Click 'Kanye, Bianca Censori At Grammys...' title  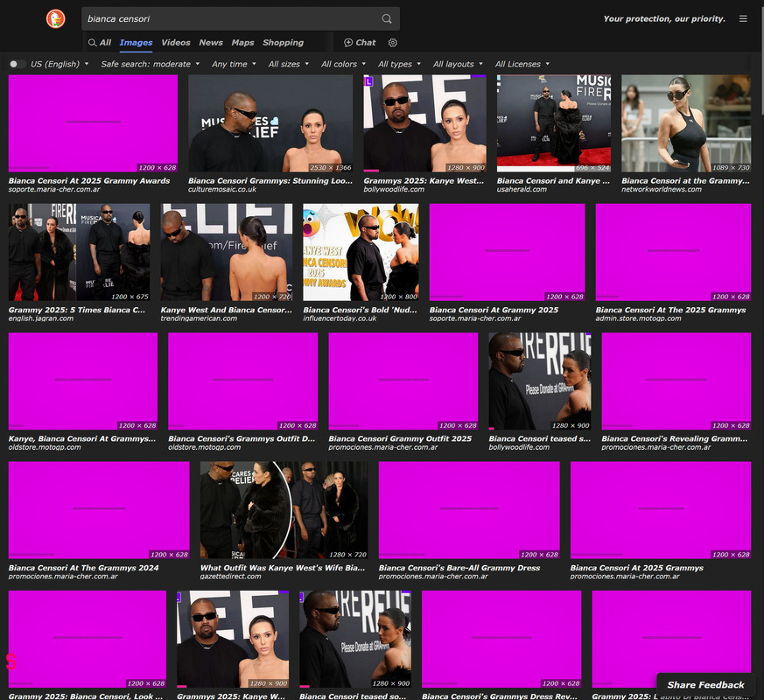tap(82, 439)
